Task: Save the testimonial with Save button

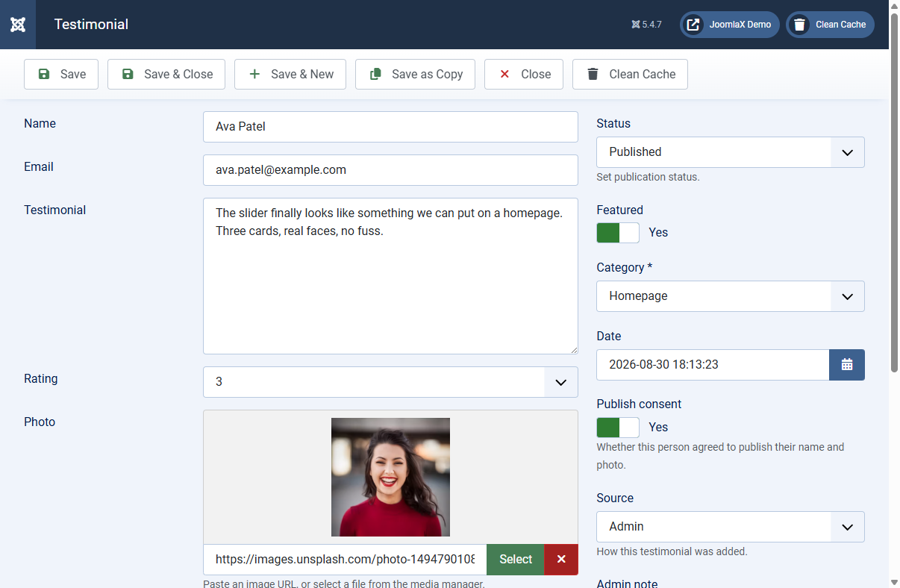Action: point(61,74)
